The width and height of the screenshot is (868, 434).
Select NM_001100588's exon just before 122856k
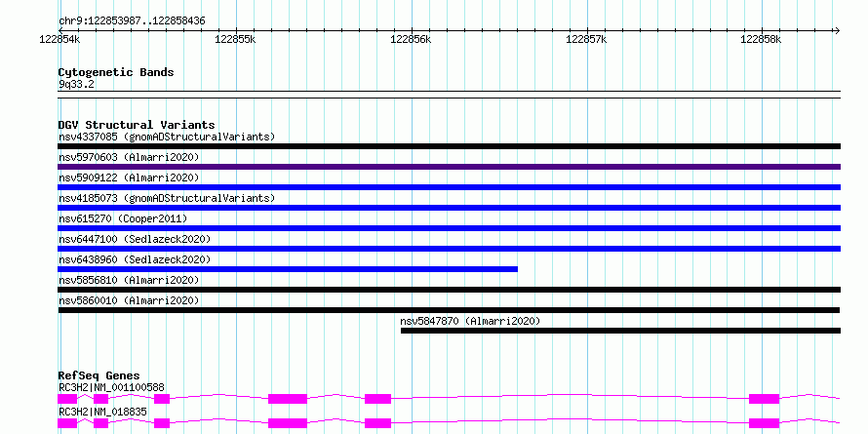(x=378, y=399)
